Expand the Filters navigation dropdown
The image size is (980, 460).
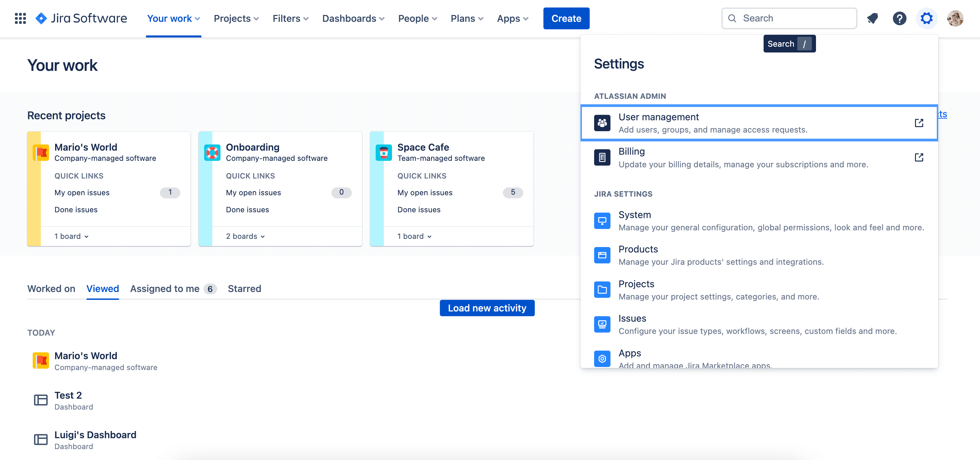coord(291,18)
